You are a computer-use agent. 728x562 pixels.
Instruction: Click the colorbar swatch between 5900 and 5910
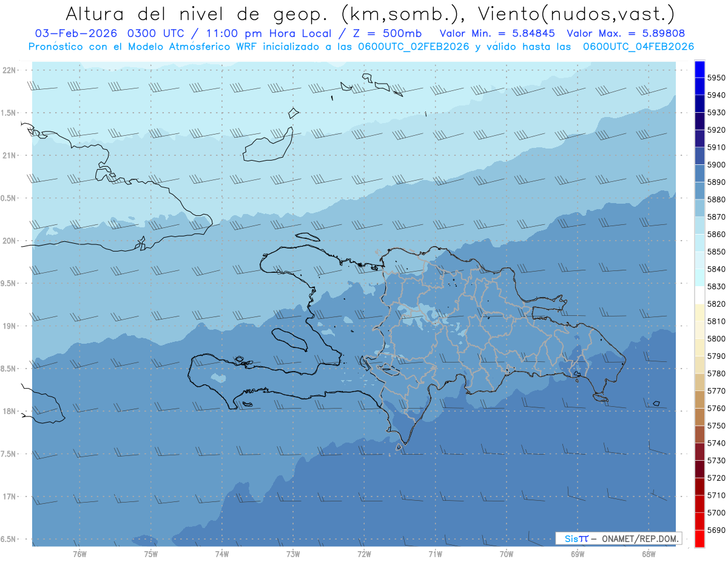[x=699, y=156]
